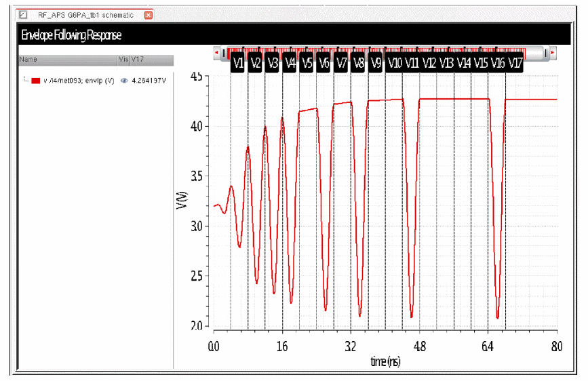
Task: Click the 32 x-axis tick label
Action: pos(350,346)
